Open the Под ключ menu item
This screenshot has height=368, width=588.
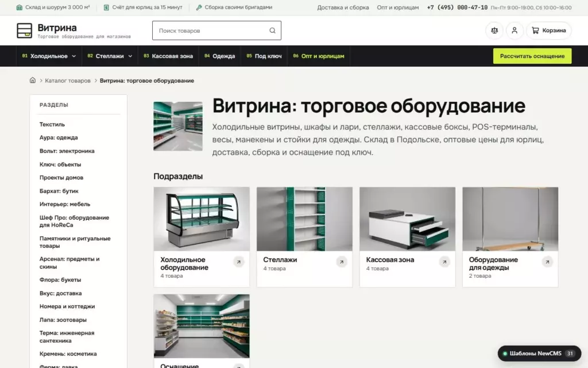(x=264, y=56)
